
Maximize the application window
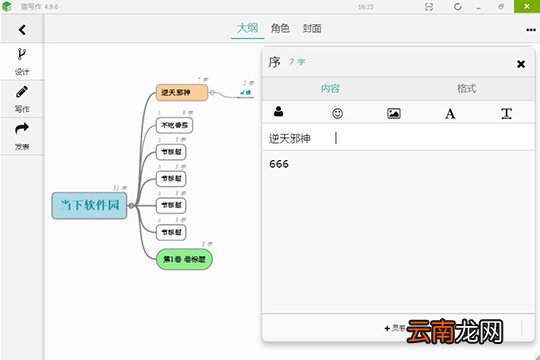pos(501,7)
